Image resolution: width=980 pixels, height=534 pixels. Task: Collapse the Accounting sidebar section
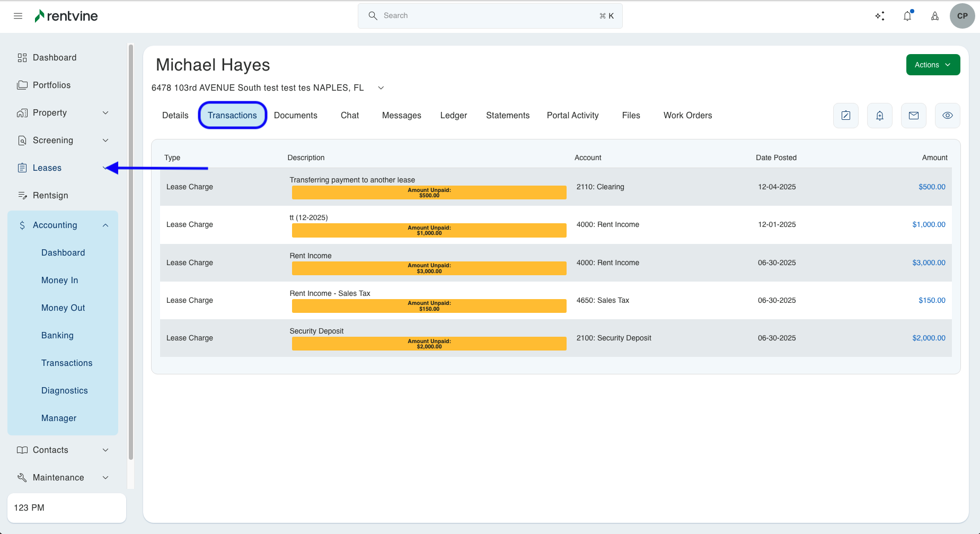click(x=105, y=225)
